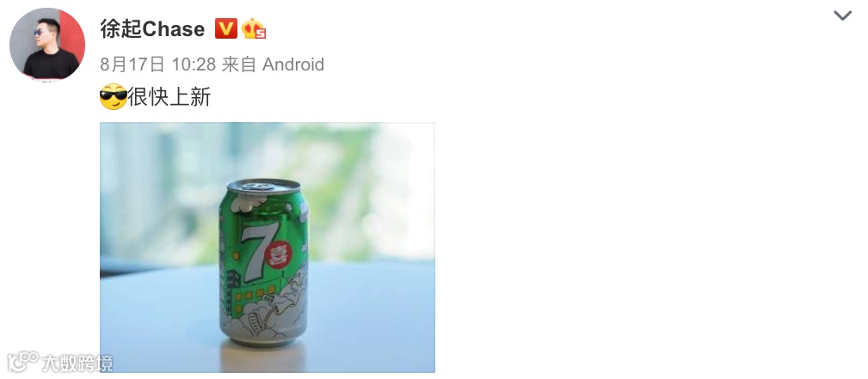Click the sunglasses emoji in post

(114, 97)
